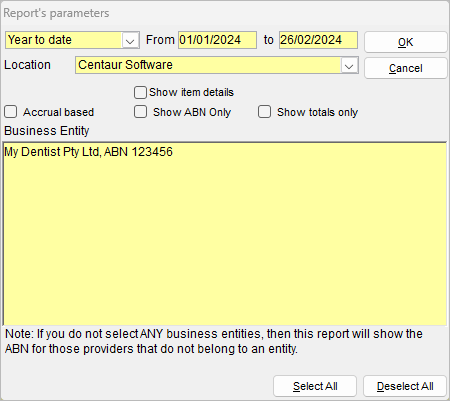Click the Select All button
The image size is (450, 401).
pyautogui.click(x=315, y=386)
